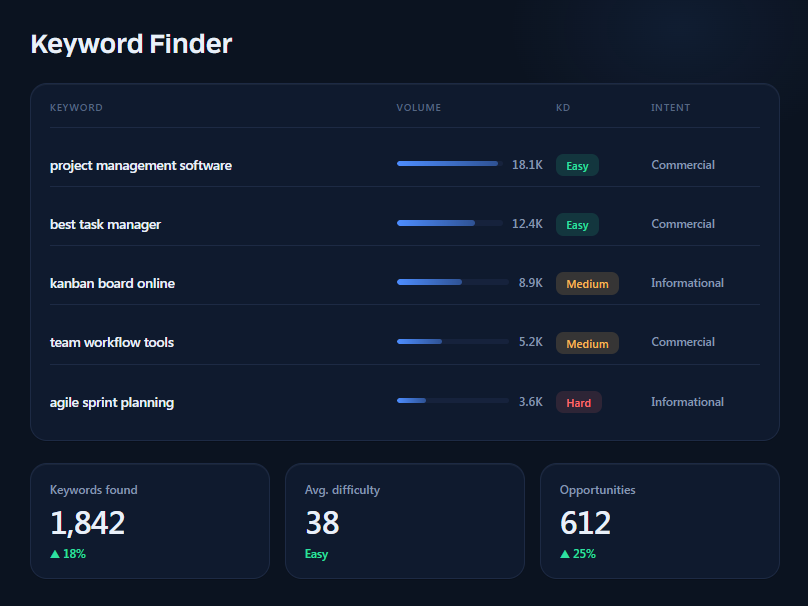Click the "Avg. difficulty" card label
Image resolution: width=808 pixels, height=606 pixels.
click(x=342, y=490)
